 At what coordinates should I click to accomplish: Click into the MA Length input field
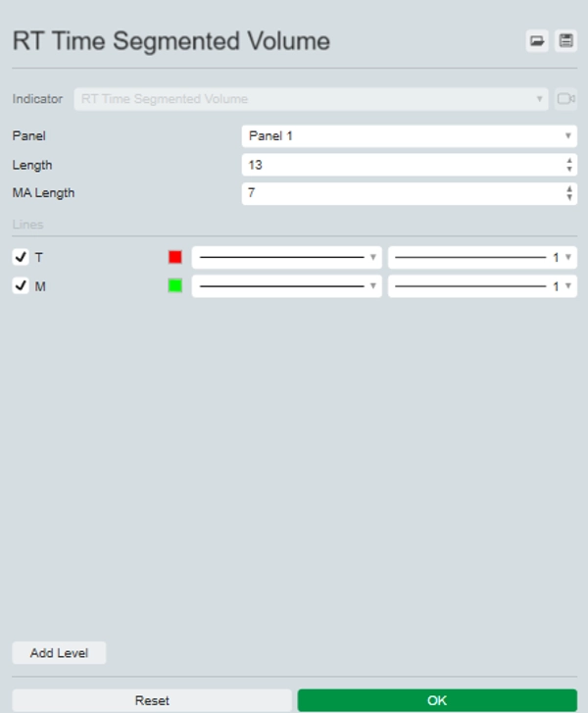403,193
